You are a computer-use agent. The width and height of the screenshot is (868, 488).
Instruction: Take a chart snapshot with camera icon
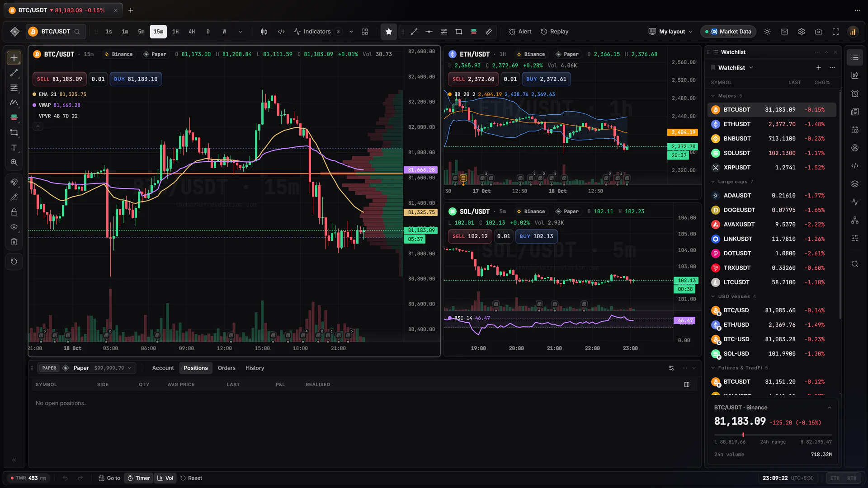(x=819, y=32)
